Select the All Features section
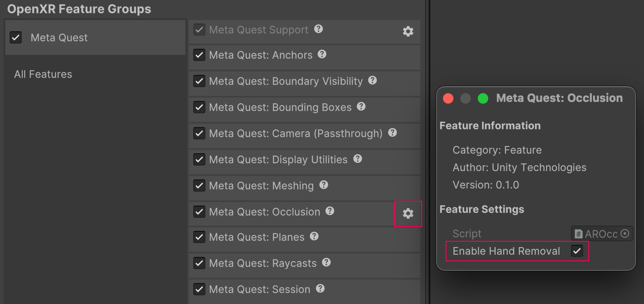Screen dimensions: 644x304 [x=43, y=74]
